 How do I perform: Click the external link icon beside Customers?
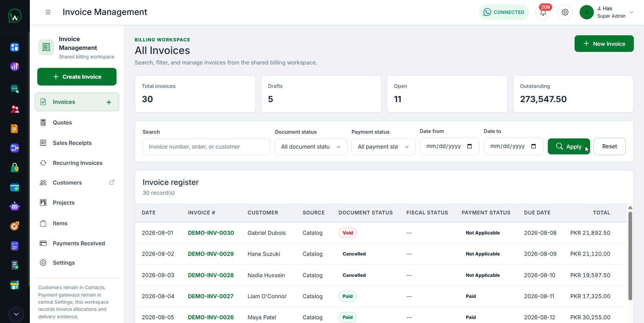pos(112,182)
